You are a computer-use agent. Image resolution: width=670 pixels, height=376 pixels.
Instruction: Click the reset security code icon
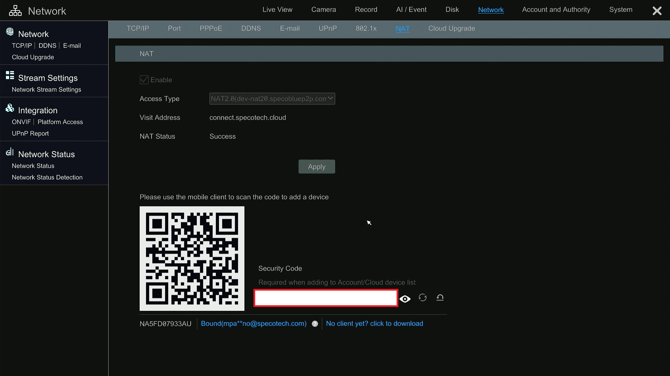pos(440,297)
